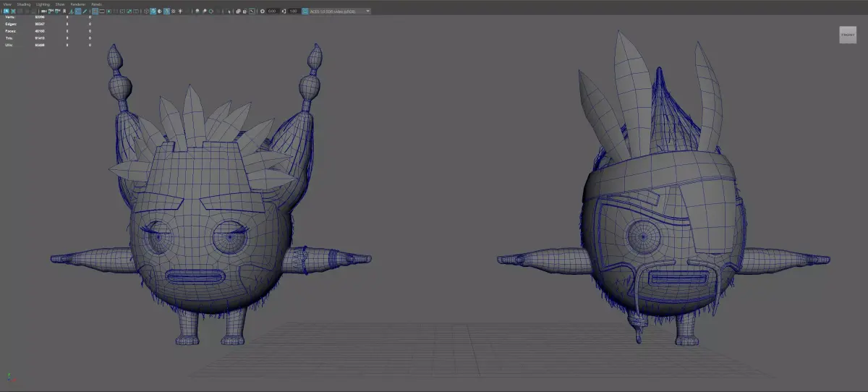The image size is (868, 392).
Task: Toggle the Resolution Gate icon
Action: click(x=109, y=12)
